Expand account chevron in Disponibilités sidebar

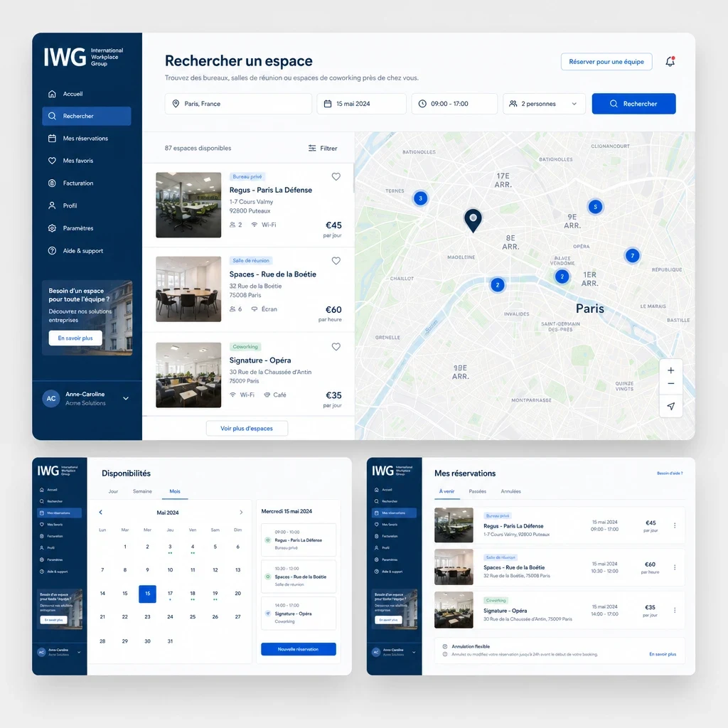(x=79, y=652)
